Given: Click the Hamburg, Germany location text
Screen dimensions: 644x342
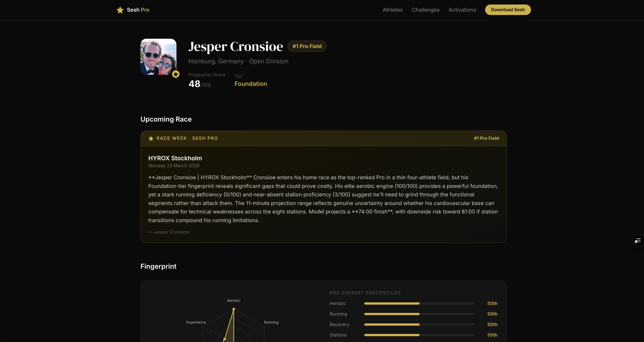Looking at the screenshot, I should 216,61.
